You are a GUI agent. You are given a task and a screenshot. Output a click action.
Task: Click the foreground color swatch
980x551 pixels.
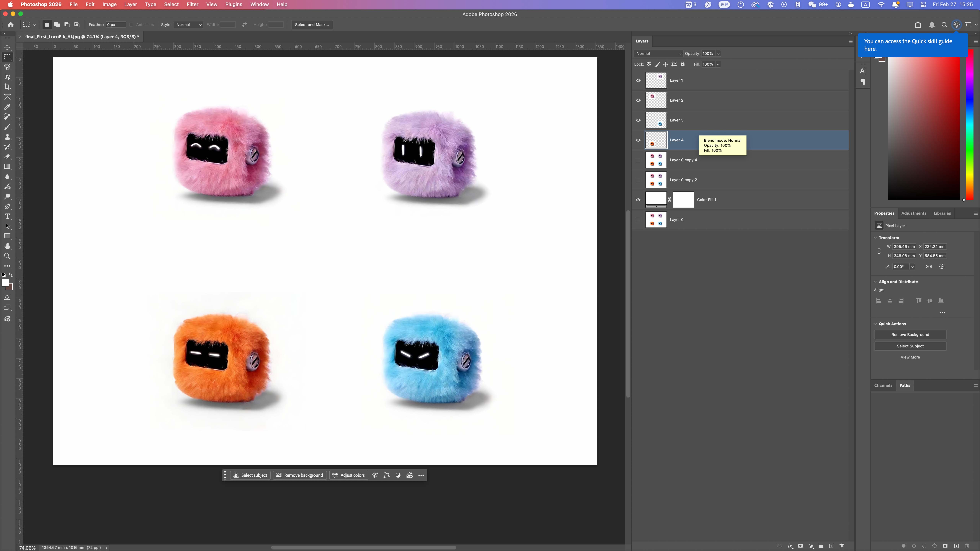(x=6, y=283)
